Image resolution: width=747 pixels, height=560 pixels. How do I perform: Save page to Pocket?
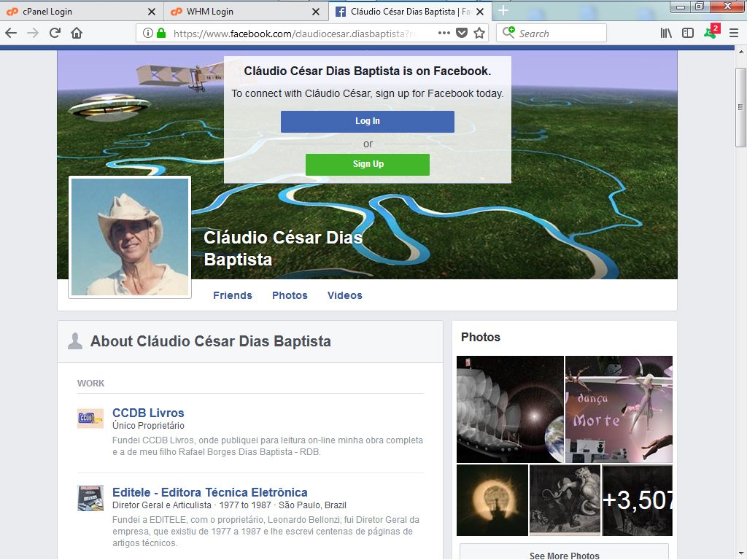462,33
